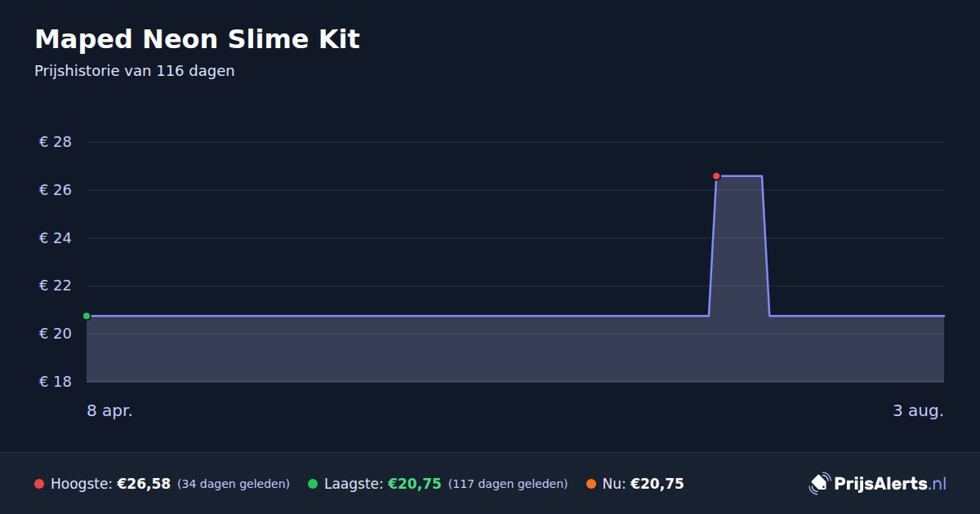Click the 8 apr. start date label
Screen dimensions: 980x514
[x=110, y=411]
